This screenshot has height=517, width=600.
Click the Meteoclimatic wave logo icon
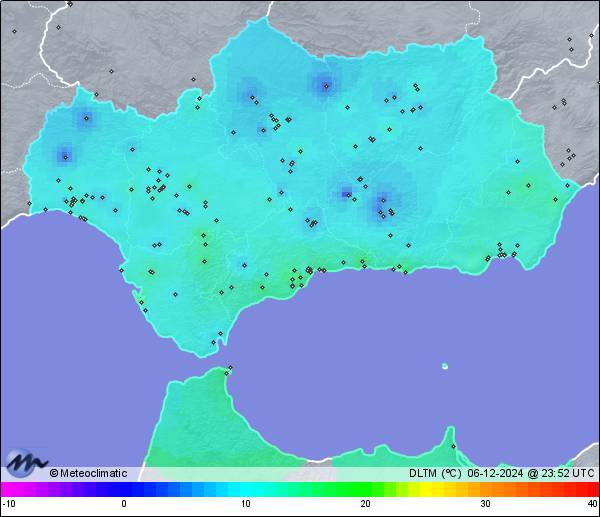(x=26, y=463)
